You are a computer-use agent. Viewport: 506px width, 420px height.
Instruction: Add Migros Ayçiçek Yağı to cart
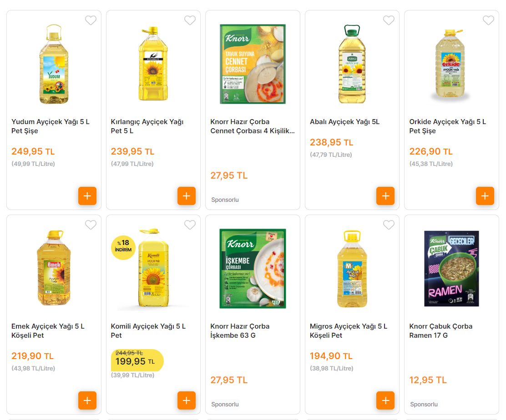[x=385, y=400]
